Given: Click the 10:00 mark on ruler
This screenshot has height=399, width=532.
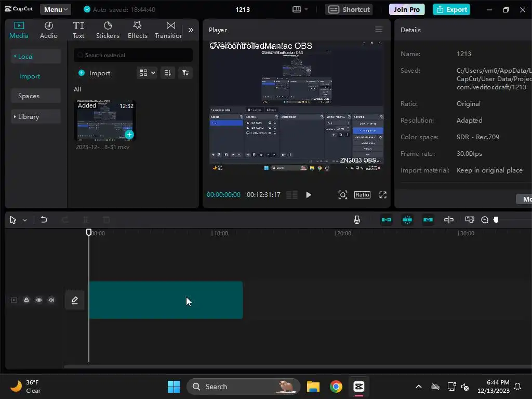Looking at the screenshot, I should coord(220,233).
